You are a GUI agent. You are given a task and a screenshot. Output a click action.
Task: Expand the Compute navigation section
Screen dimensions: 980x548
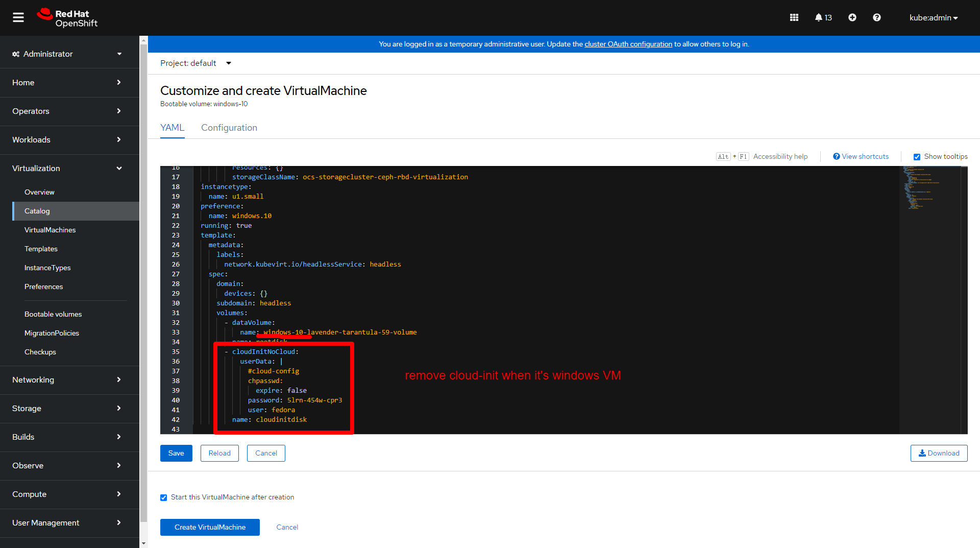69,494
